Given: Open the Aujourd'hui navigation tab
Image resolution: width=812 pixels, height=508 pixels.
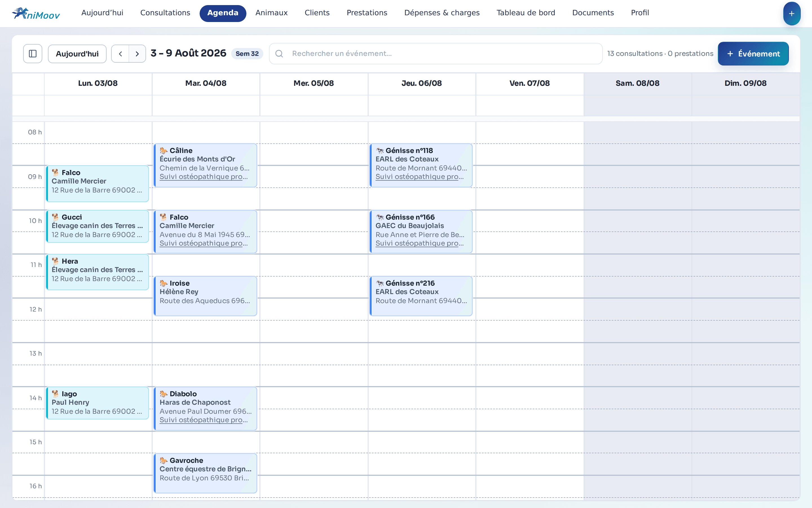Looking at the screenshot, I should click(102, 13).
